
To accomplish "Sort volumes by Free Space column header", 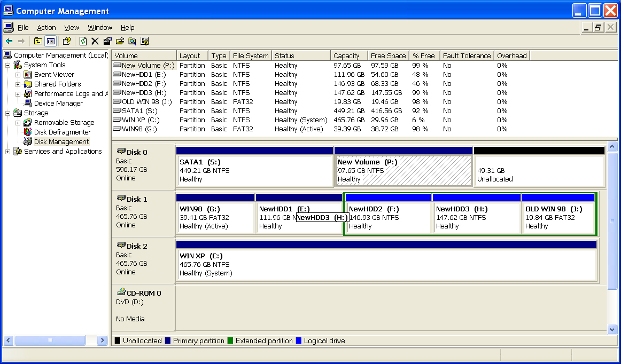I will 388,56.
